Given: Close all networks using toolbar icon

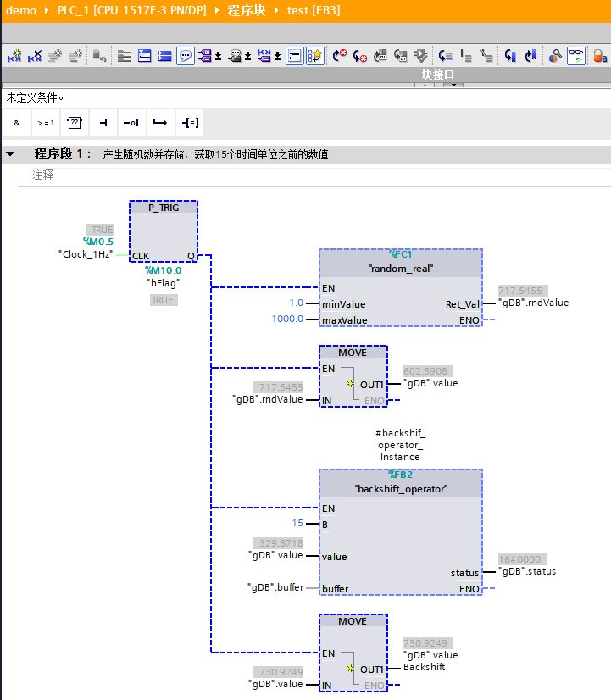Looking at the screenshot, I should point(145,56).
